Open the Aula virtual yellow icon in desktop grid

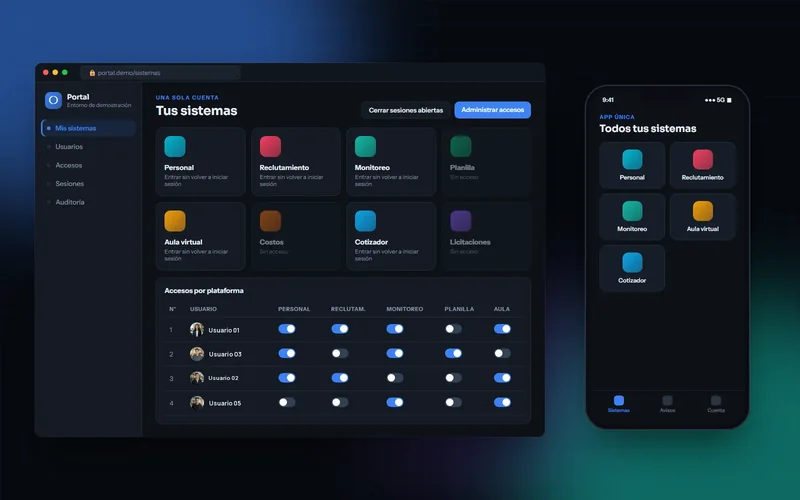coord(175,221)
